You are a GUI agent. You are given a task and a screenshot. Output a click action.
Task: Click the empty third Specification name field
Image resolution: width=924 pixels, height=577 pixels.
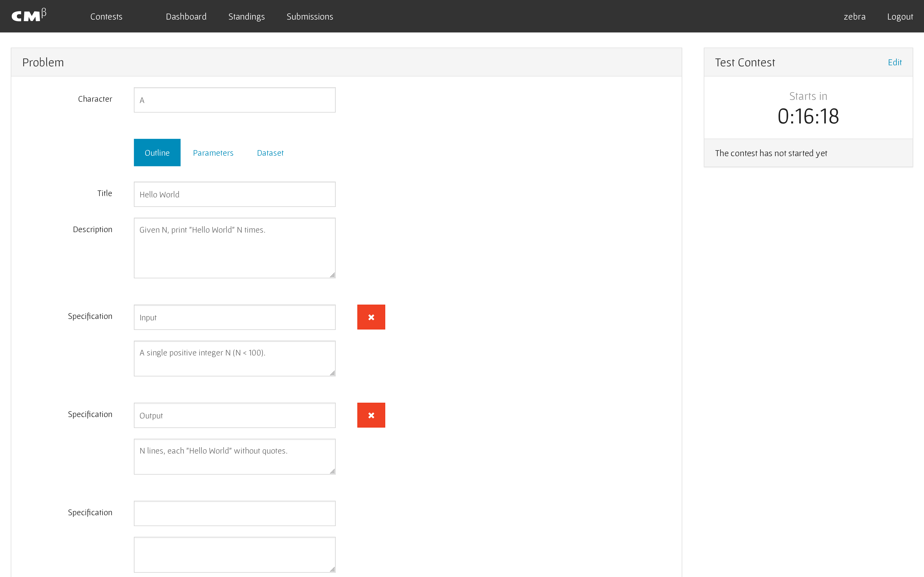tap(234, 513)
